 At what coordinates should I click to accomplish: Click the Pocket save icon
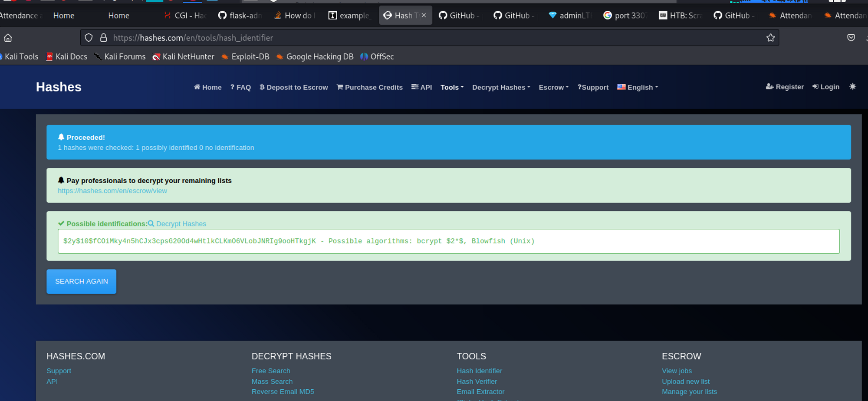pyautogui.click(x=851, y=38)
